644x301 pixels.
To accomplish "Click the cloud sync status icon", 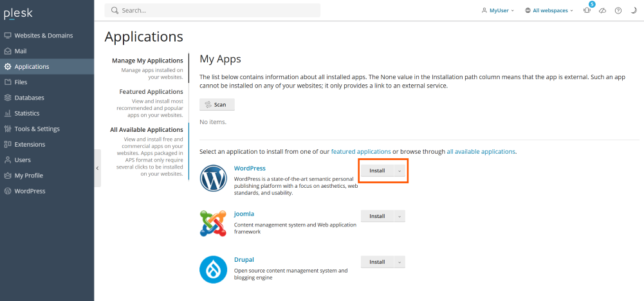I will tap(602, 11).
